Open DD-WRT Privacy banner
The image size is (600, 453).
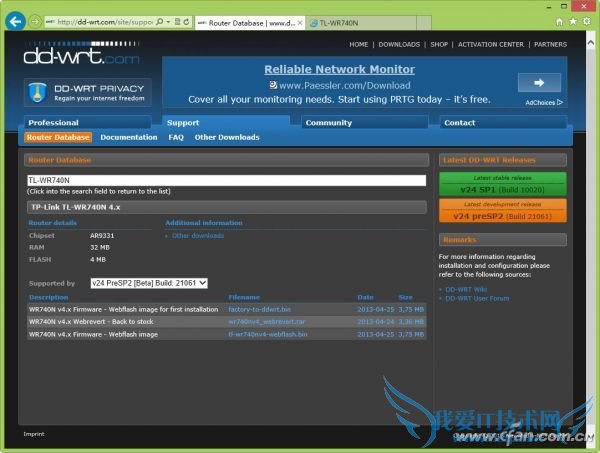pos(88,92)
